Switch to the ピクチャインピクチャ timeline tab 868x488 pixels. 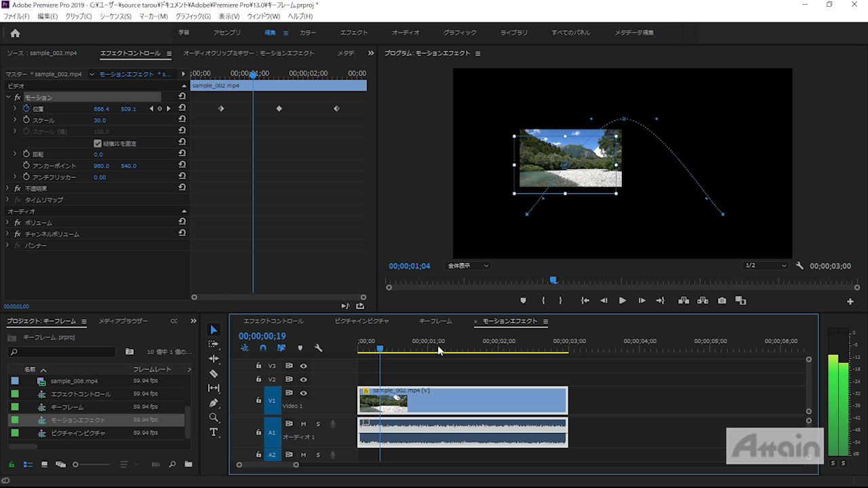click(361, 321)
